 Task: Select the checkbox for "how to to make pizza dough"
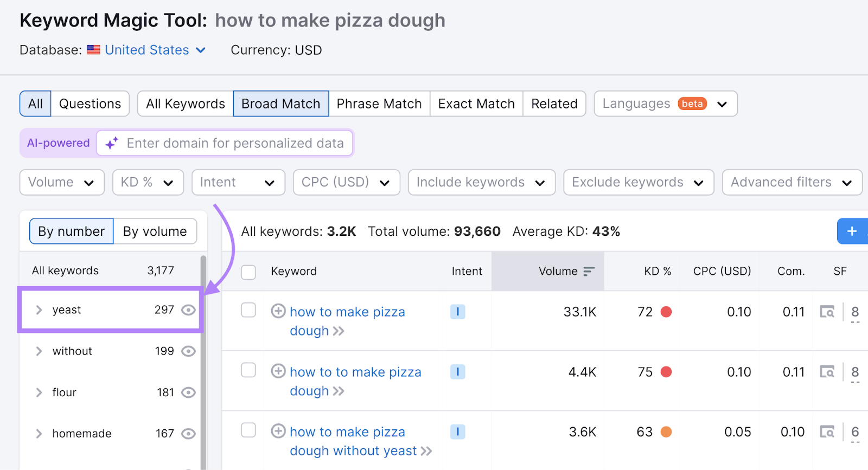click(x=248, y=370)
